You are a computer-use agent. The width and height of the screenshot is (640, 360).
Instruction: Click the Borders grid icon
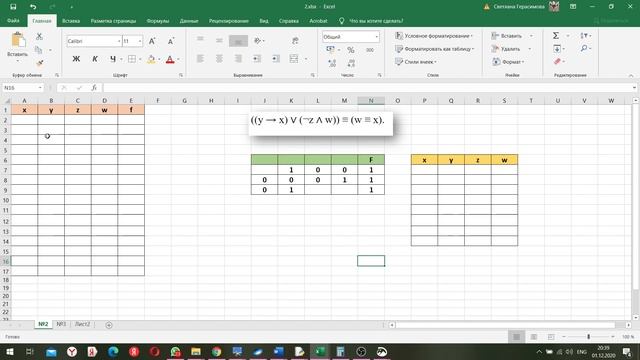click(x=132, y=59)
